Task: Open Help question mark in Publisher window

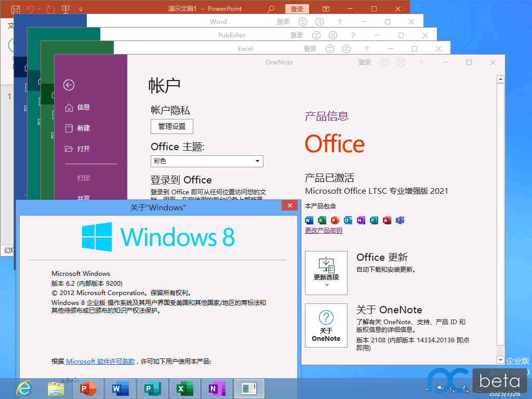Action: pyautogui.click(x=353, y=36)
